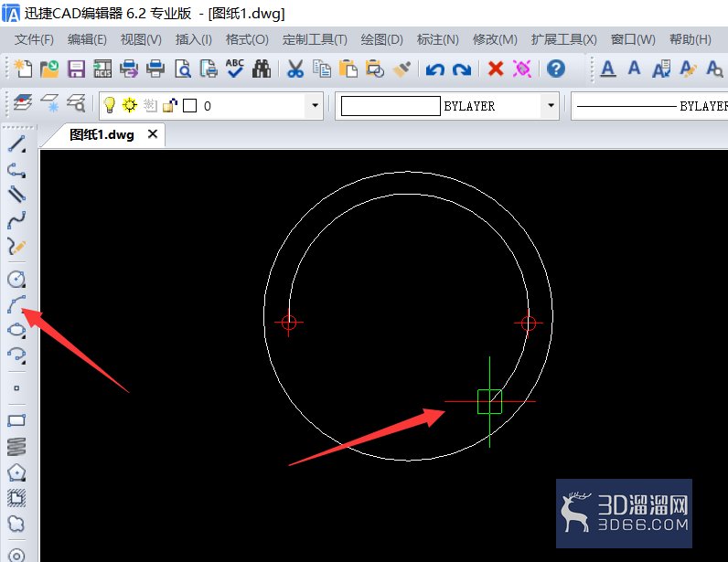The height and width of the screenshot is (562, 728).
Task: Open print preview with magnifier icon
Action: coord(183,69)
